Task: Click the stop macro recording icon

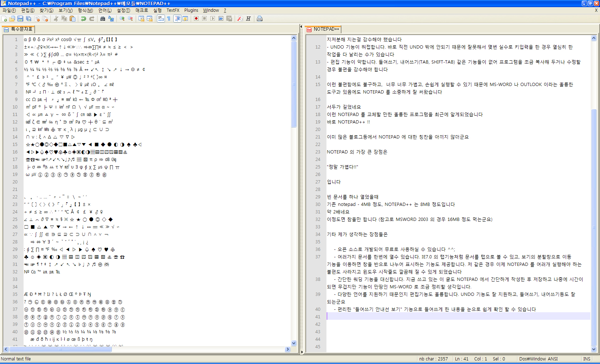Action: (205, 19)
